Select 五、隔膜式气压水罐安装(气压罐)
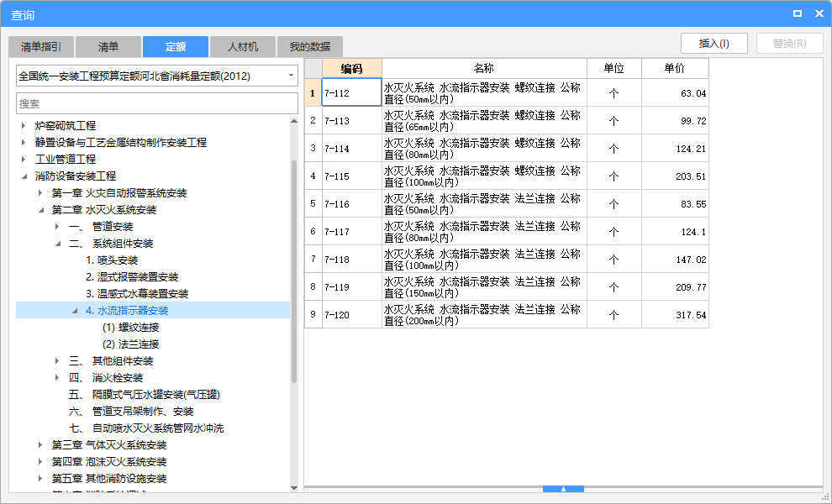 pyautogui.click(x=145, y=395)
